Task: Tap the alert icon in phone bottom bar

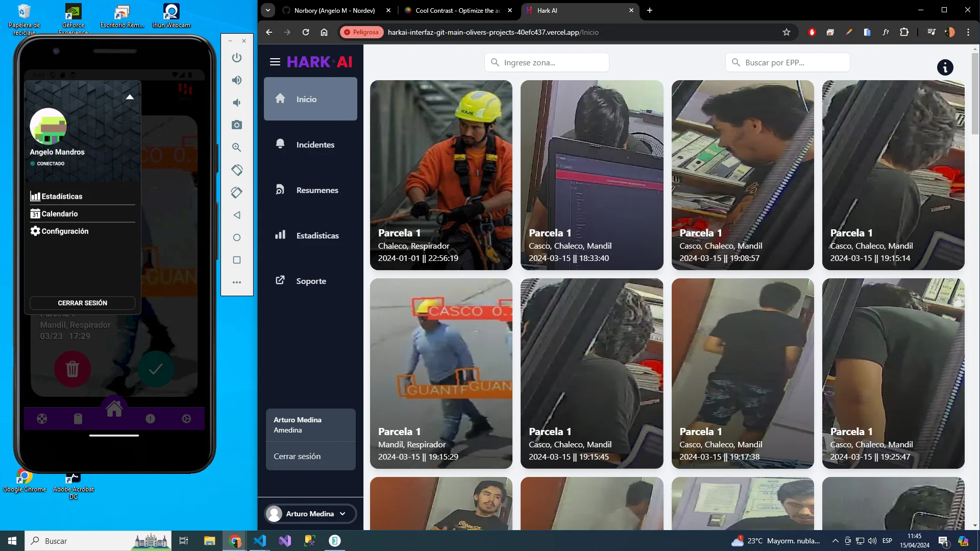Action: pyautogui.click(x=150, y=419)
